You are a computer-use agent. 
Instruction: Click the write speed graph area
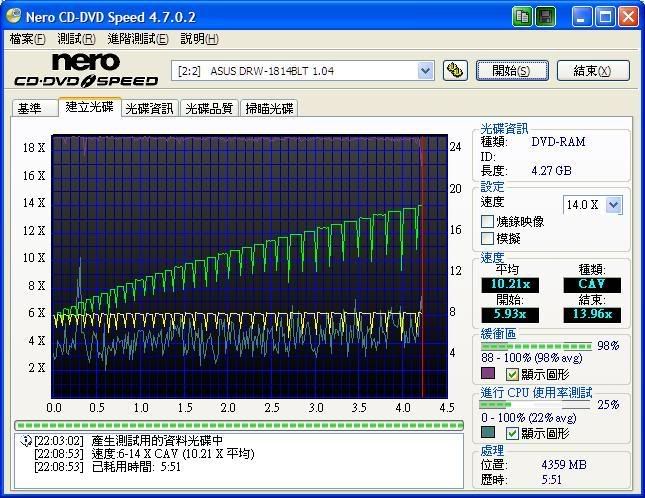(x=249, y=266)
